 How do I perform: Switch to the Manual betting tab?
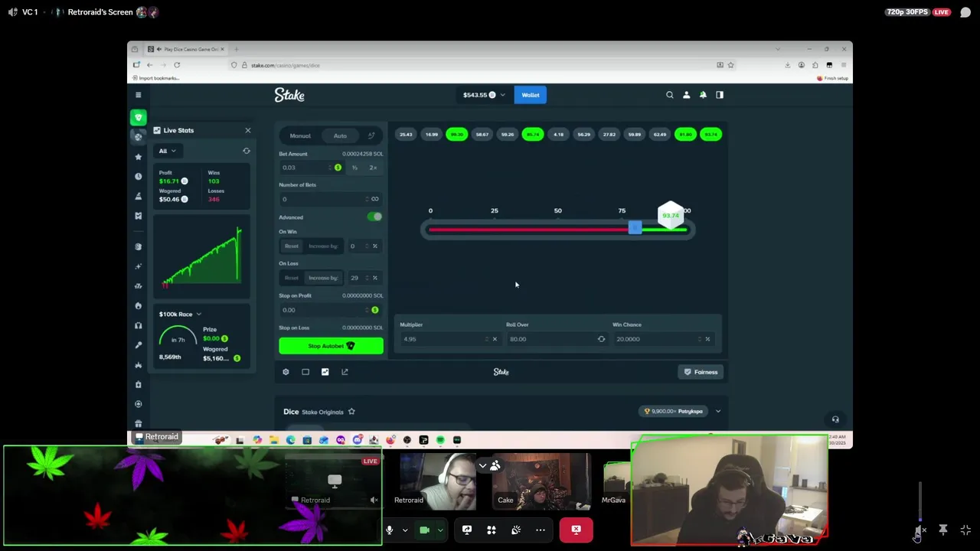pos(300,135)
